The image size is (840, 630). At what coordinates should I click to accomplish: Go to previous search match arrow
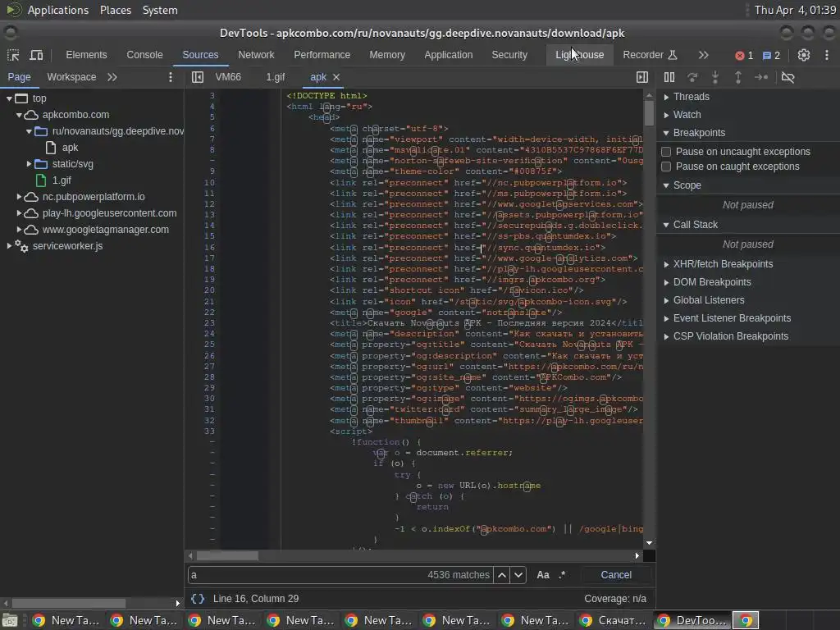click(502, 575)
